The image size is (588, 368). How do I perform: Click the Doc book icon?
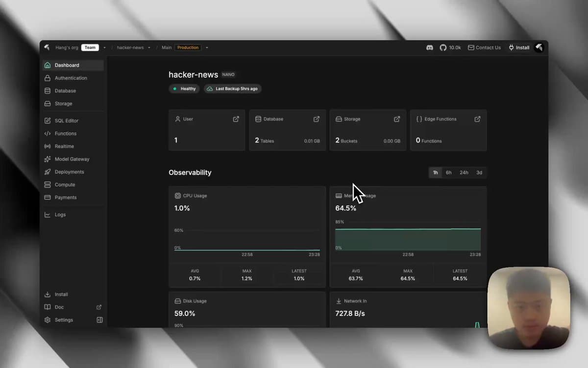(48, 307)
